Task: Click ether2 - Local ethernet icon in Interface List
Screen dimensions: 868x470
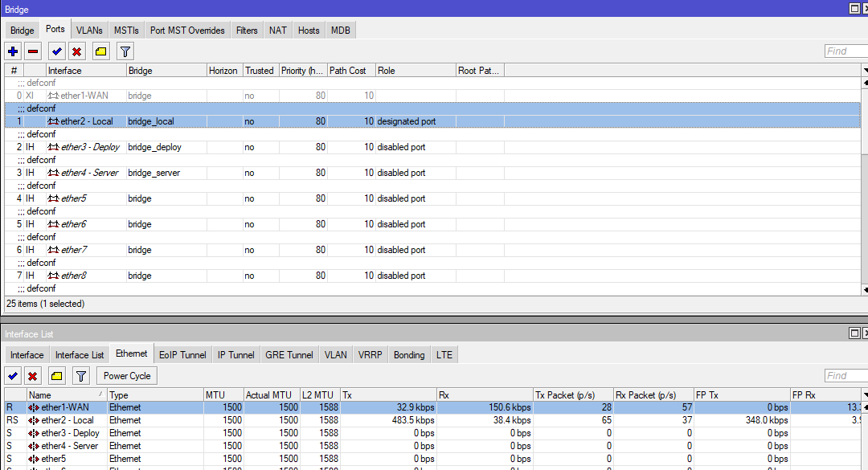Action: [34, 420]
